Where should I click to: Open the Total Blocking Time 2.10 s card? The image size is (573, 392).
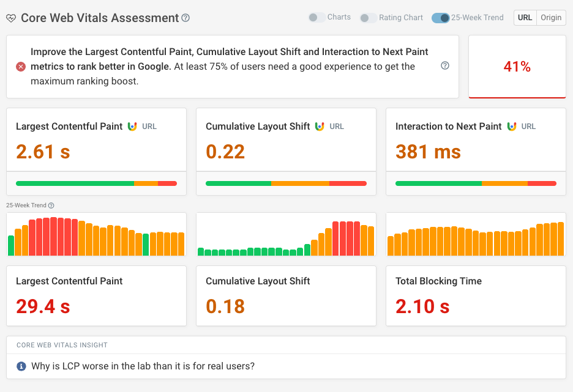[476, 295]
